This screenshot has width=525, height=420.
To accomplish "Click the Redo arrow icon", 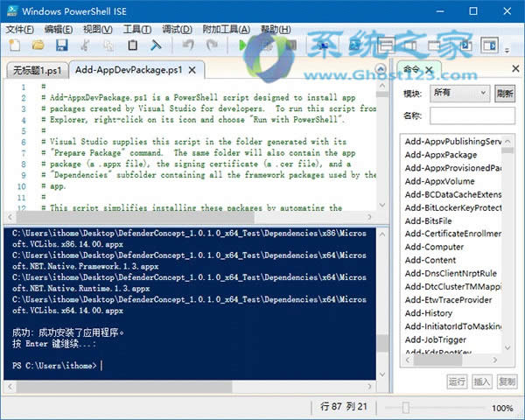I will [211, 45].
